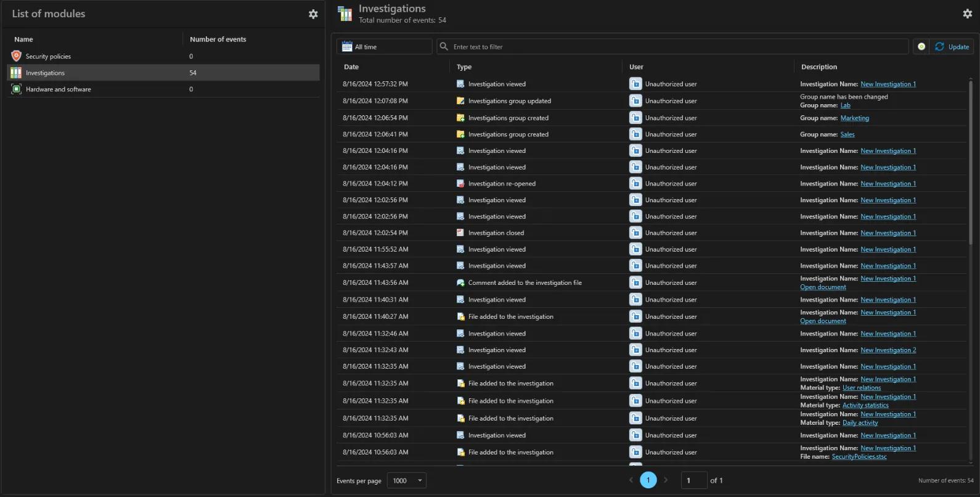
Task: Click the Description column header
Action: coord(819,67)
